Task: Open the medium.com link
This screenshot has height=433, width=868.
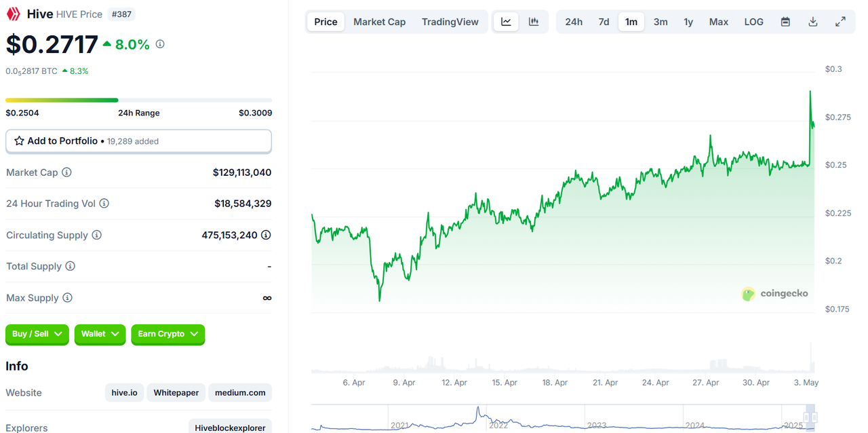Action: pos(241,392)
